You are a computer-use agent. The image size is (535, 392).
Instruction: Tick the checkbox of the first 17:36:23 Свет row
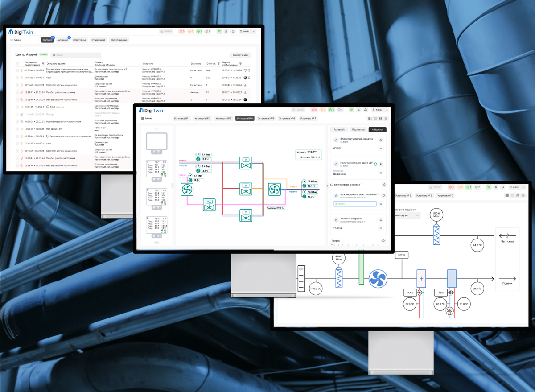coord(18,78)
